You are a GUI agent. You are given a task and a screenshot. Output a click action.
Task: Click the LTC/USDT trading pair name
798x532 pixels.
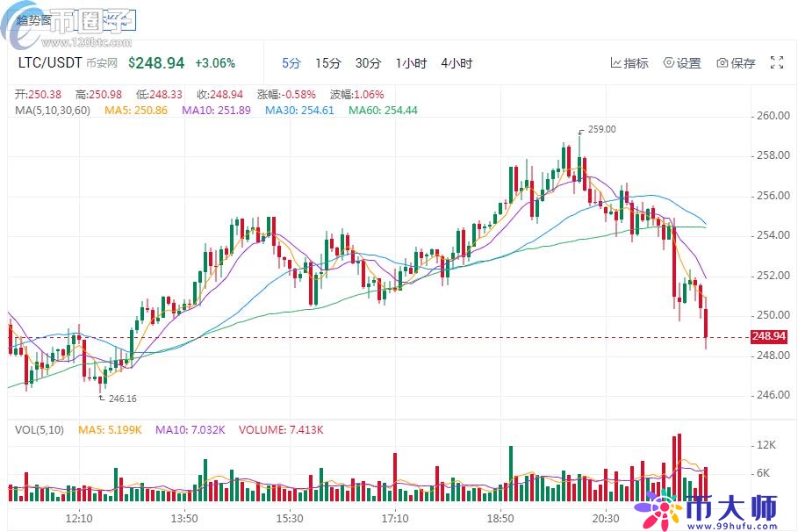51,63
